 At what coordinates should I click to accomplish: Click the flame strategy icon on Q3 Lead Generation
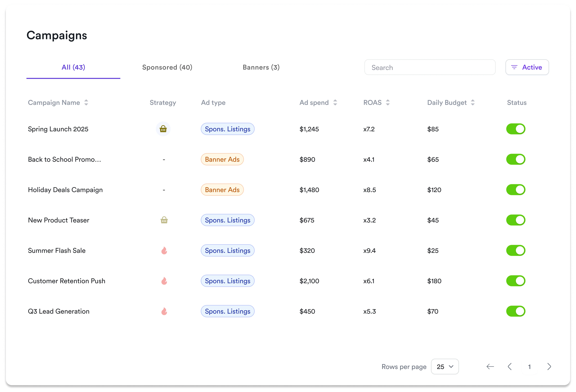point(164,311)
